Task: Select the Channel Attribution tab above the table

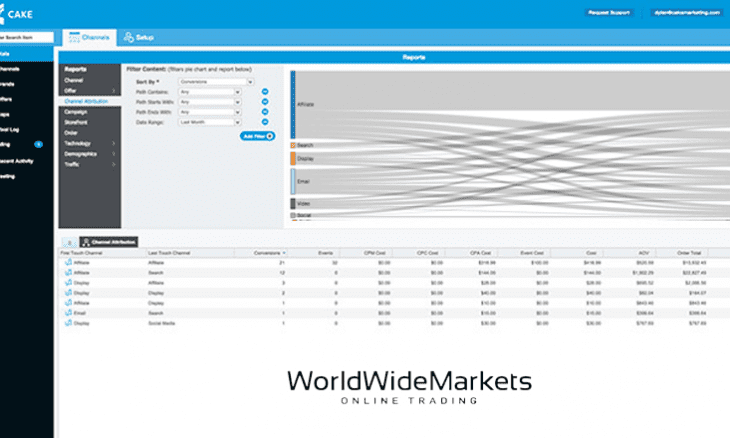Action: pos(109,242)
